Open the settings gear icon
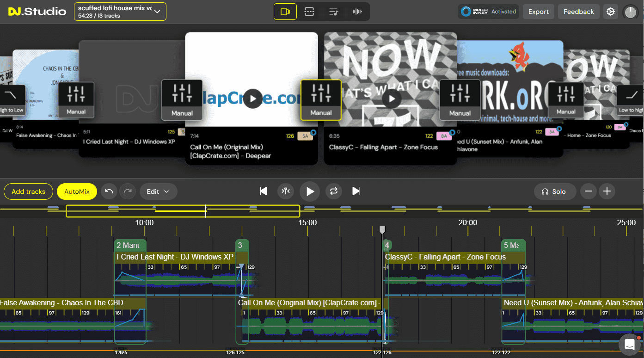644x358 pixels. (x=610, y=12)
